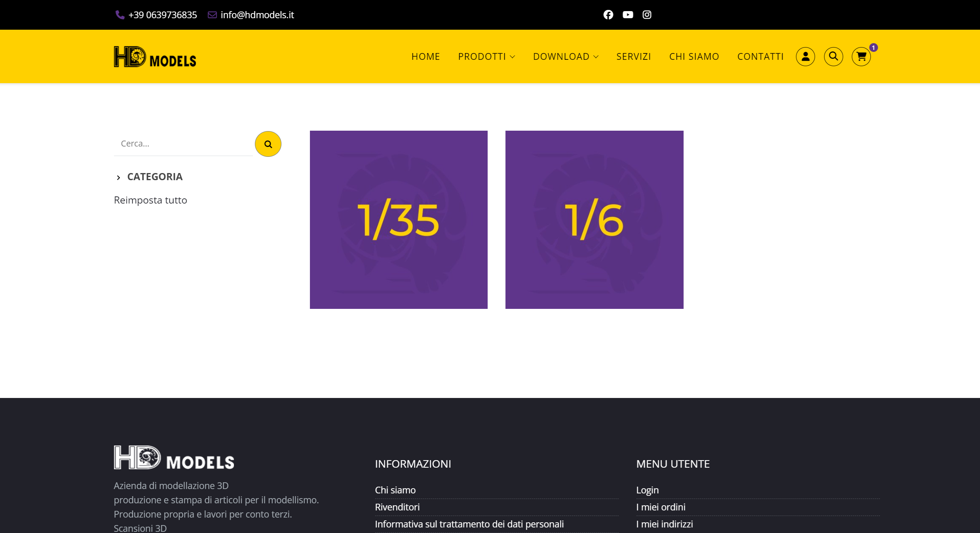Open the shopping cart icon
This screenshot has height=533, width=980.
coord(861,57)
